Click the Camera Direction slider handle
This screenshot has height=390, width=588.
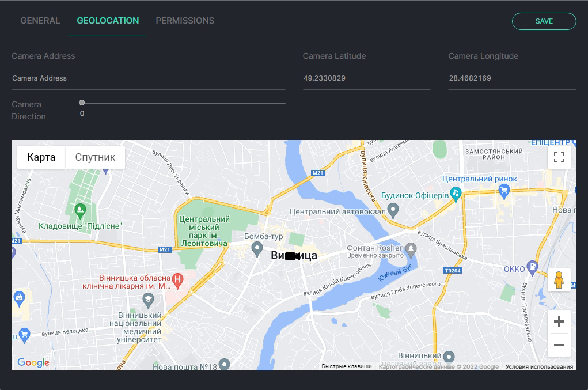click(82, 103)
